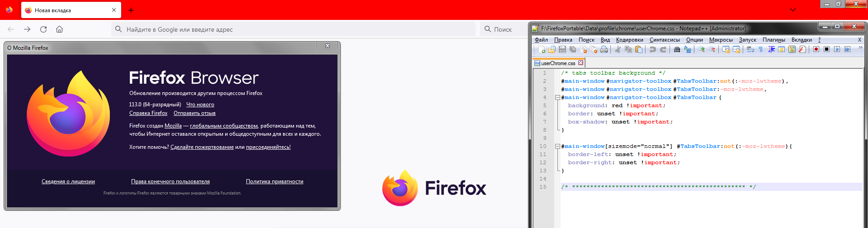Toggle Show all characters pilcrow icon
The width and height of the screenshot is (868, 228).
(761, 49)
